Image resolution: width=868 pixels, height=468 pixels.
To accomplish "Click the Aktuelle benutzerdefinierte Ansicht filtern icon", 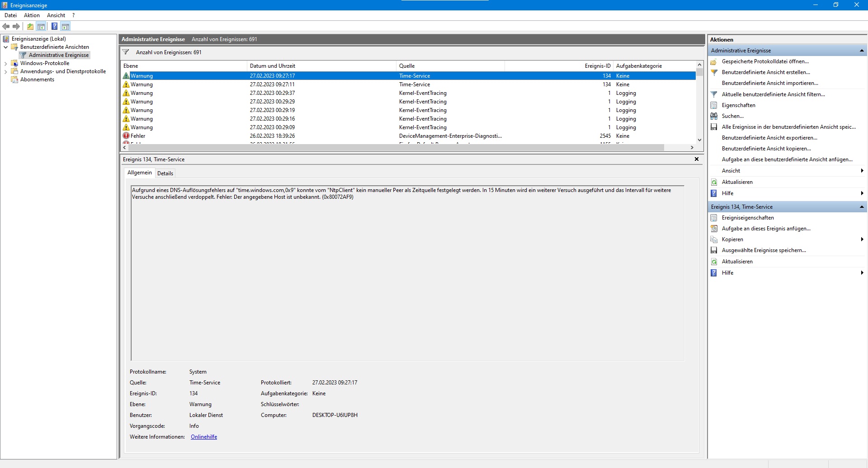I will point(714,94).
